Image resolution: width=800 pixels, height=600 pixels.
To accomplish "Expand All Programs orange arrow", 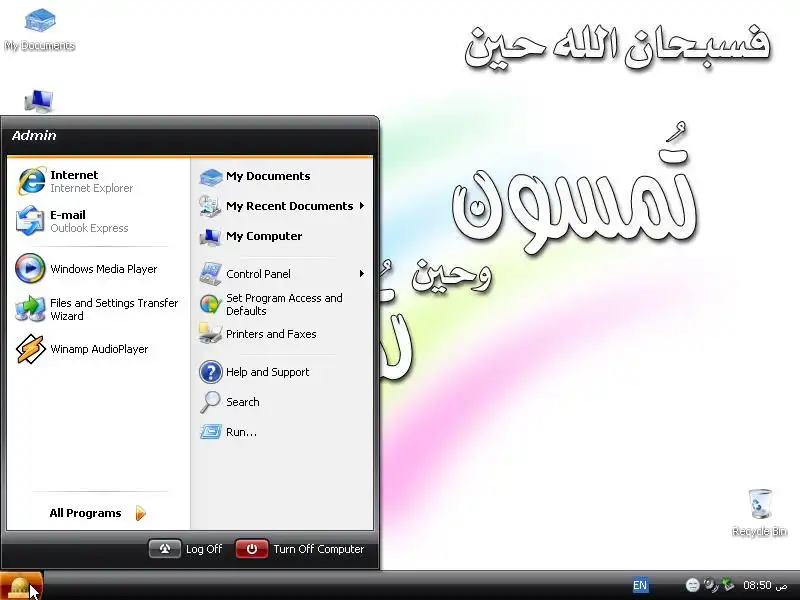I will [141, 513].
